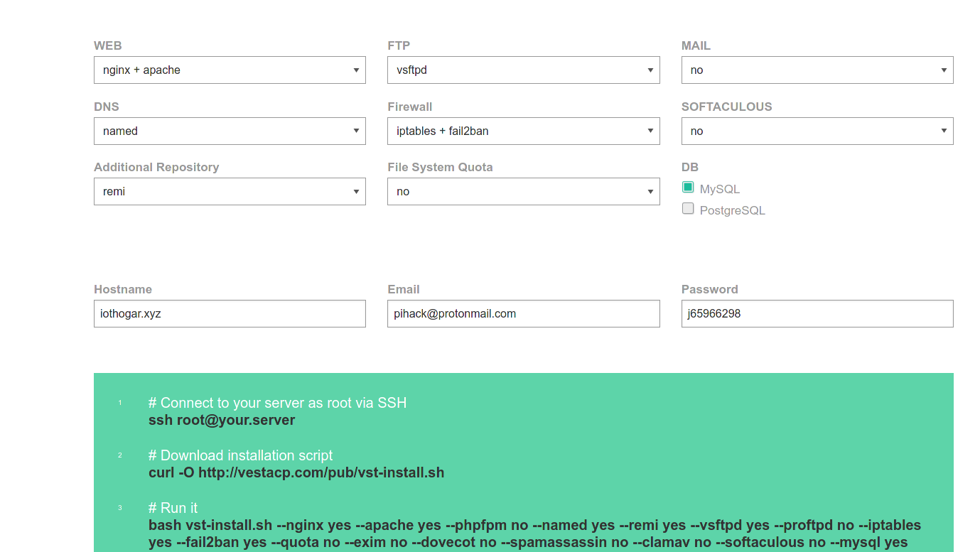Click the MySQL label text

click(719, 190)
